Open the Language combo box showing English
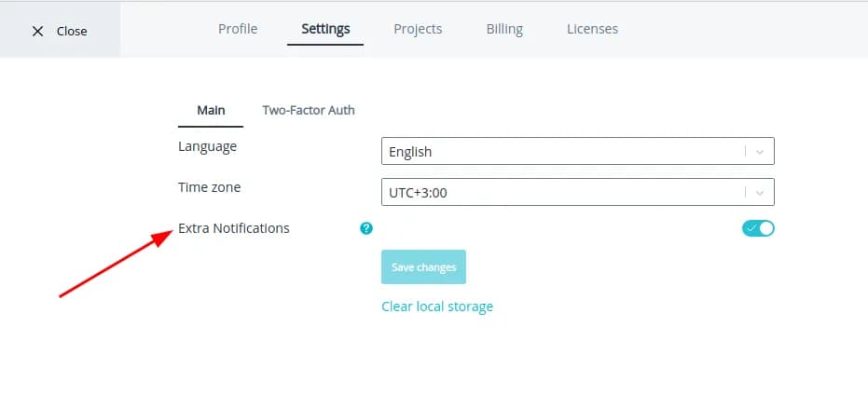868x409 pixels. (x=559, y=152)
